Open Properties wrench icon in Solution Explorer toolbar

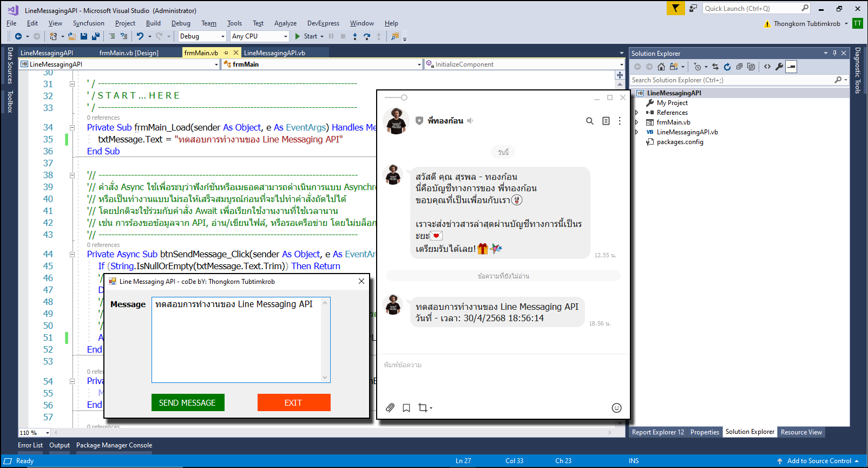779,67
